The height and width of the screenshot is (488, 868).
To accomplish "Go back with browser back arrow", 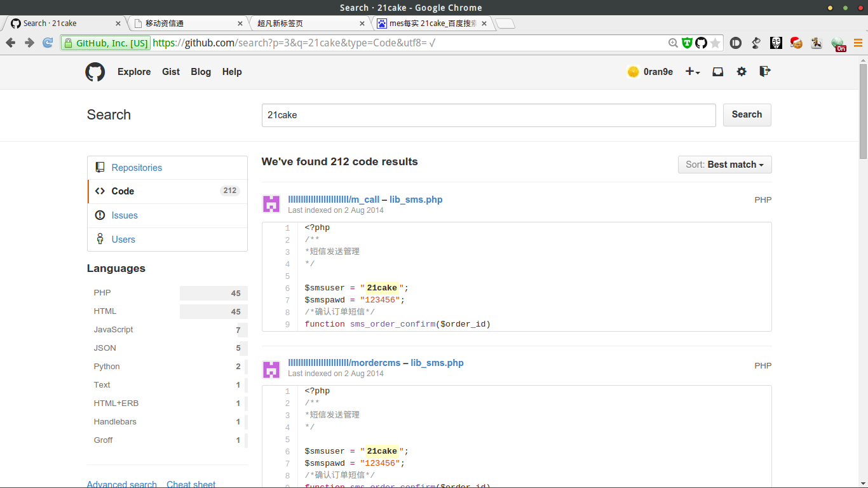I will click(11, 43).
